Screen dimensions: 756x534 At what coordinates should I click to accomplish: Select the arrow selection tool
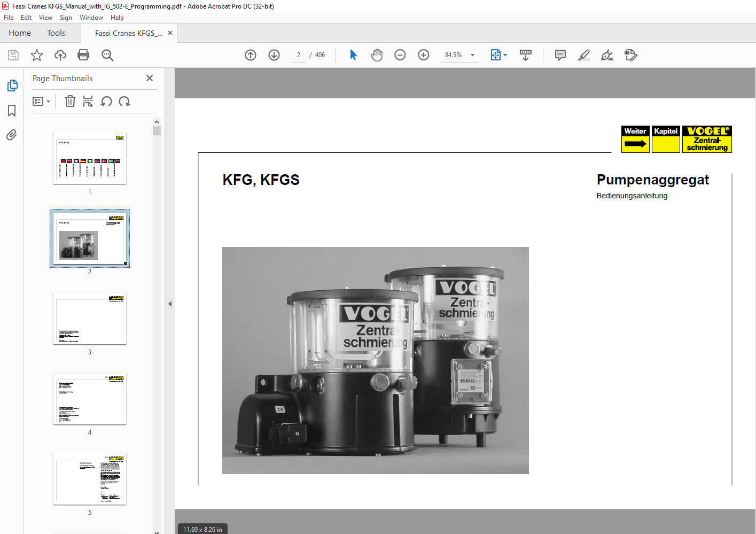click(353, 55)
